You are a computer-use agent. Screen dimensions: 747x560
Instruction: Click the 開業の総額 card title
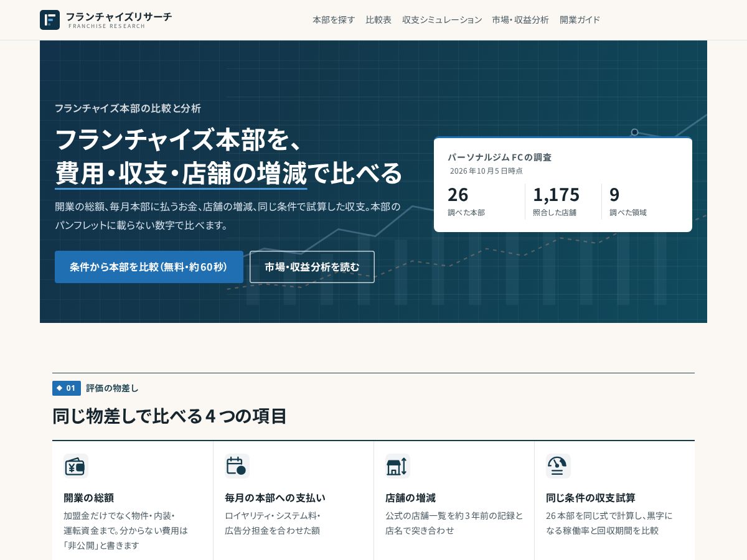coord(88,498)
